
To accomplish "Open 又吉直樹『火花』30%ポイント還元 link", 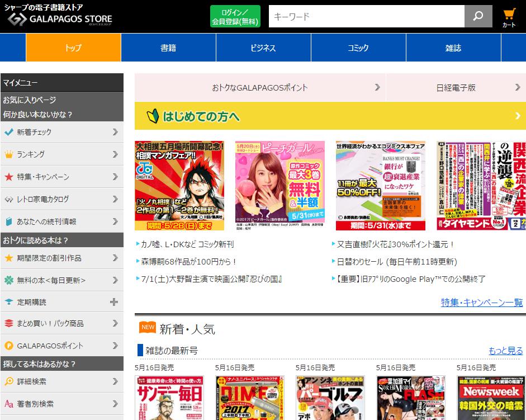I will click(396, 244).
